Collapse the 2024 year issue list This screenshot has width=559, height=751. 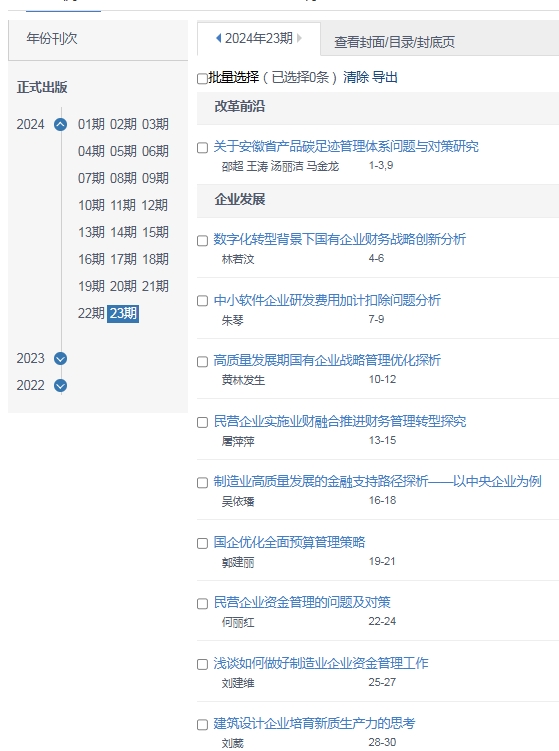coord(60,125)
